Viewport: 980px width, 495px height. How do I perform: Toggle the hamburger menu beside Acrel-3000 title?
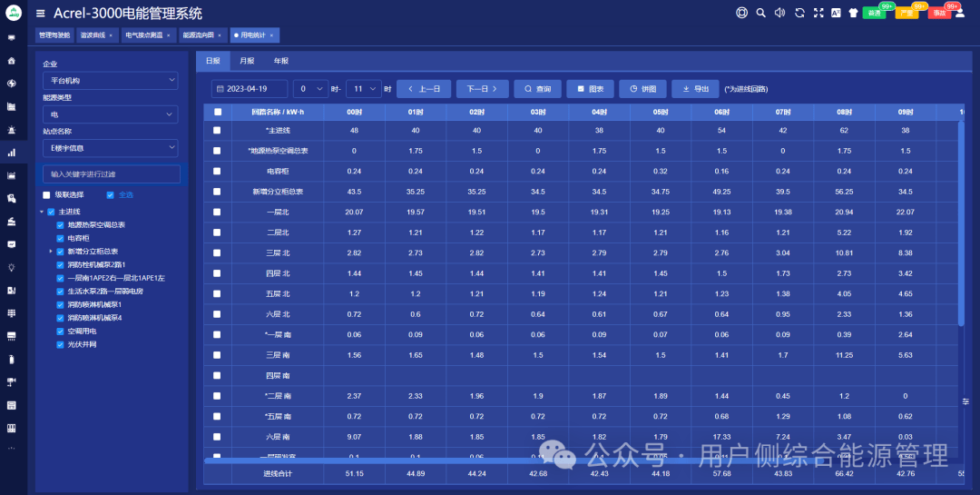tap(41, 13)
